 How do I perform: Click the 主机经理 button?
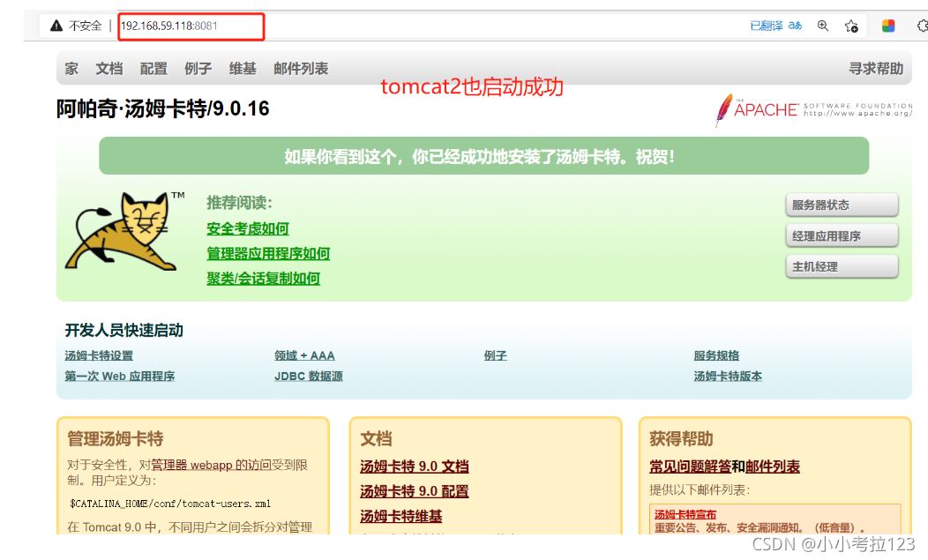pyautogui.click(x=842, y=266)
